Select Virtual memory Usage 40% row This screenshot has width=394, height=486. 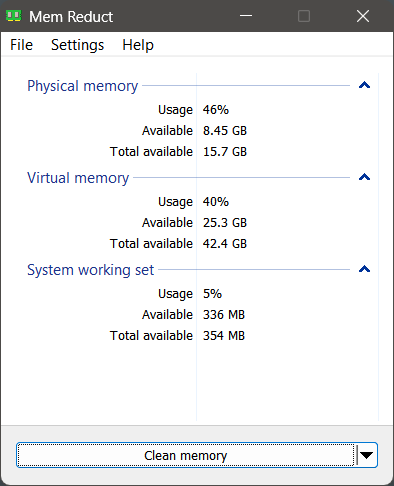pyautogui.click(x=197, y=202)
